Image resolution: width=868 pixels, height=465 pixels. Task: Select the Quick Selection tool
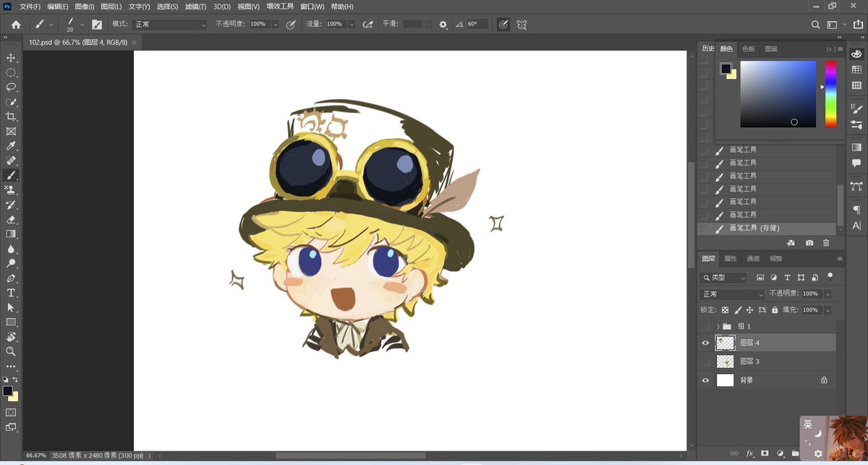11,102
